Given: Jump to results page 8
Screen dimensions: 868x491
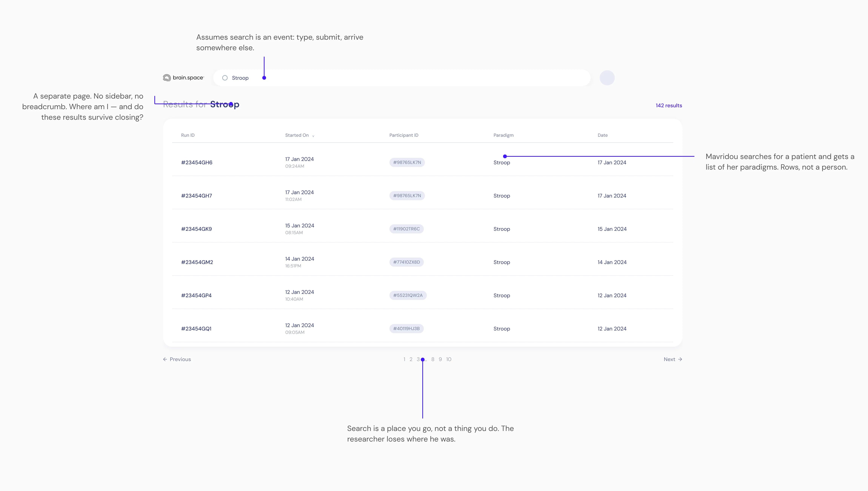Looking at the screenshot, I should click(433, 359).
